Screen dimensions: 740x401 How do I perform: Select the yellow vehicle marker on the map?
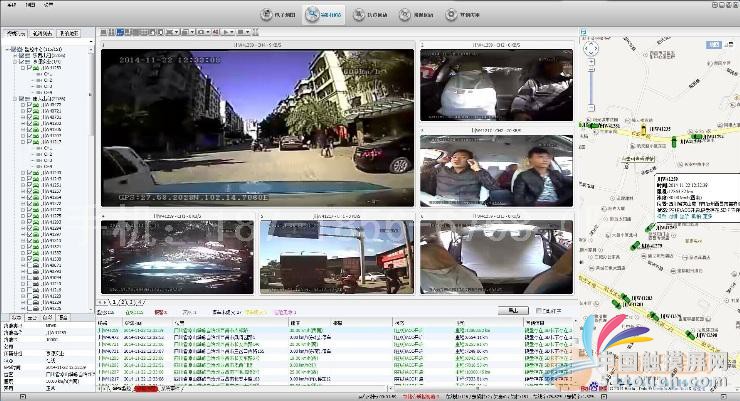coord(643,129)
